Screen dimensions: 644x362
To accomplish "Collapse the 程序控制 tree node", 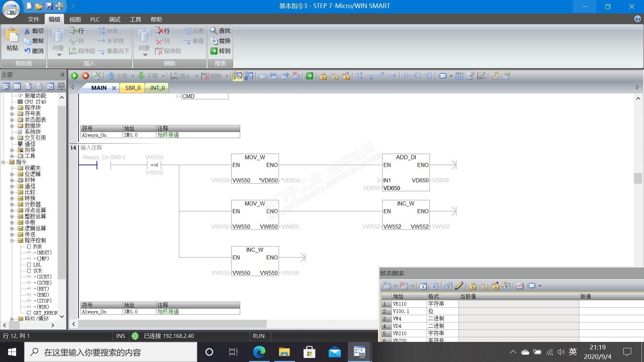I will pos(12,241).
